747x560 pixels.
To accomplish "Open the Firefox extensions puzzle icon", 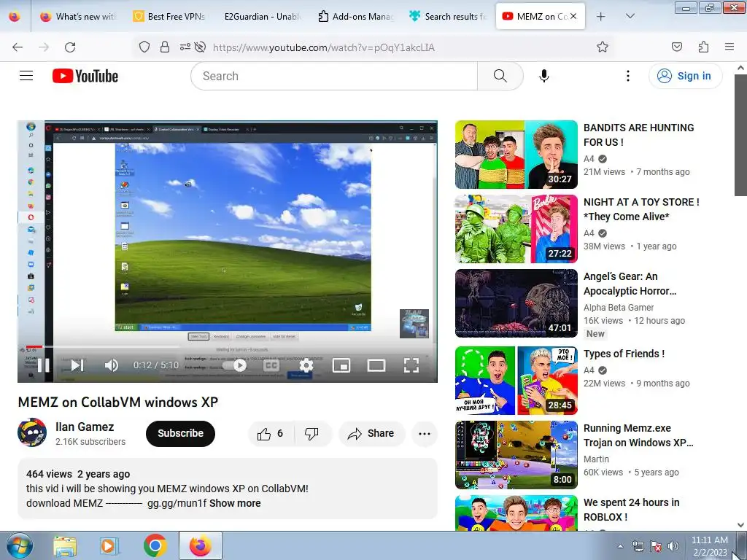I will pos(703,47).
